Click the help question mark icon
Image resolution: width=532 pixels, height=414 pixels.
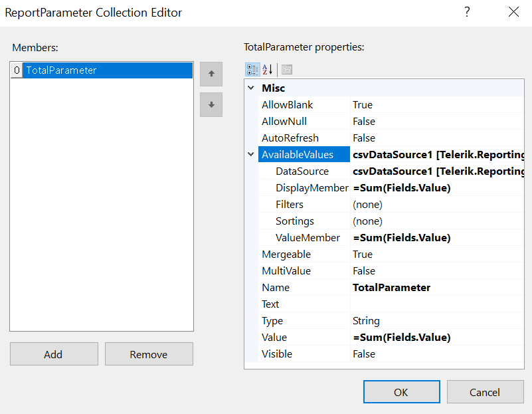pos(467,12)
